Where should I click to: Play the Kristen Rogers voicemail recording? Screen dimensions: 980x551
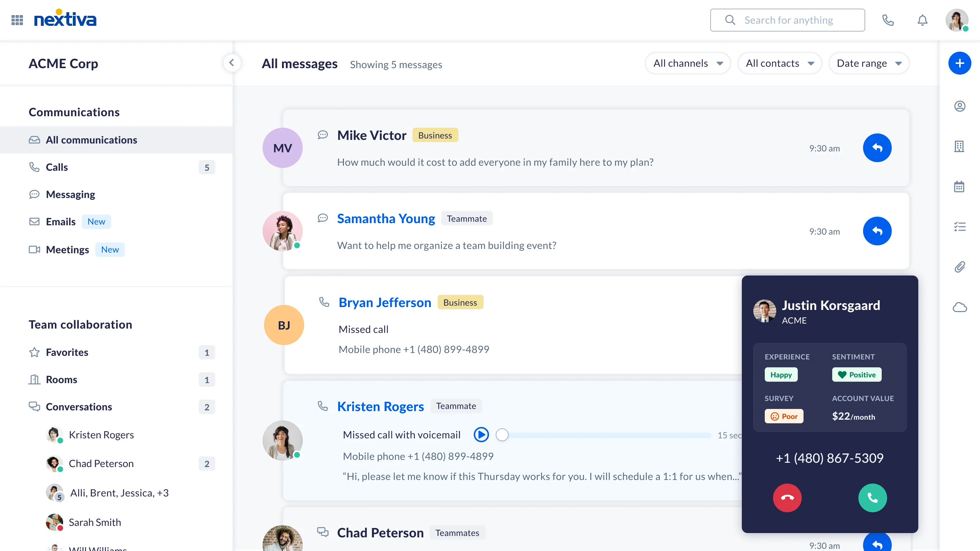coord(481,434)
